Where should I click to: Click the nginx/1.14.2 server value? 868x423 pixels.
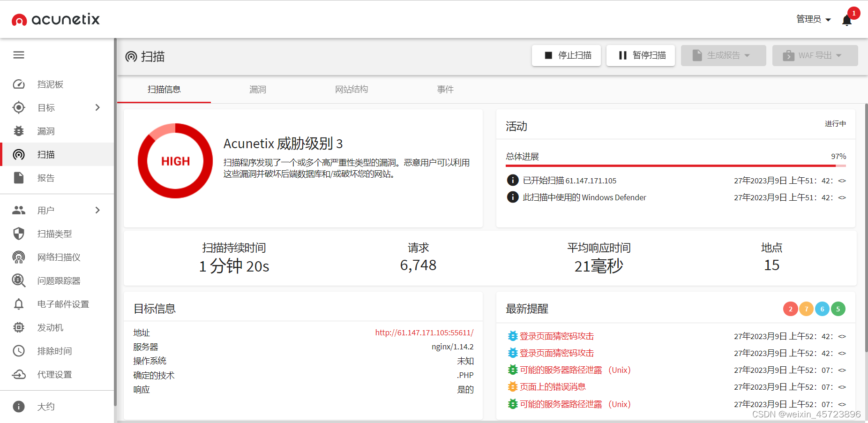click(x=453, y=347)
